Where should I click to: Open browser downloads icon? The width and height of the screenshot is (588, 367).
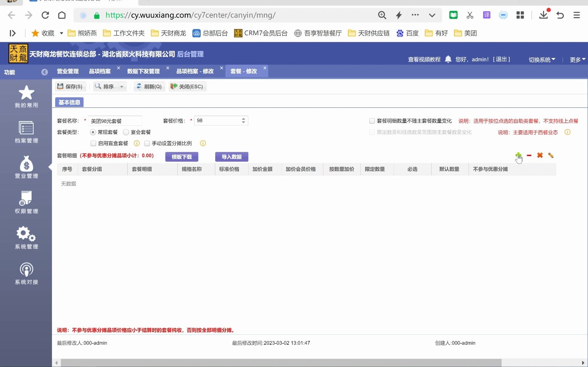(544, 15)
